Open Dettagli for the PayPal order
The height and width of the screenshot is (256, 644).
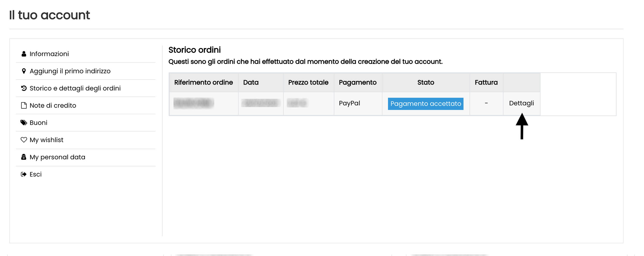tap(521, 103)
